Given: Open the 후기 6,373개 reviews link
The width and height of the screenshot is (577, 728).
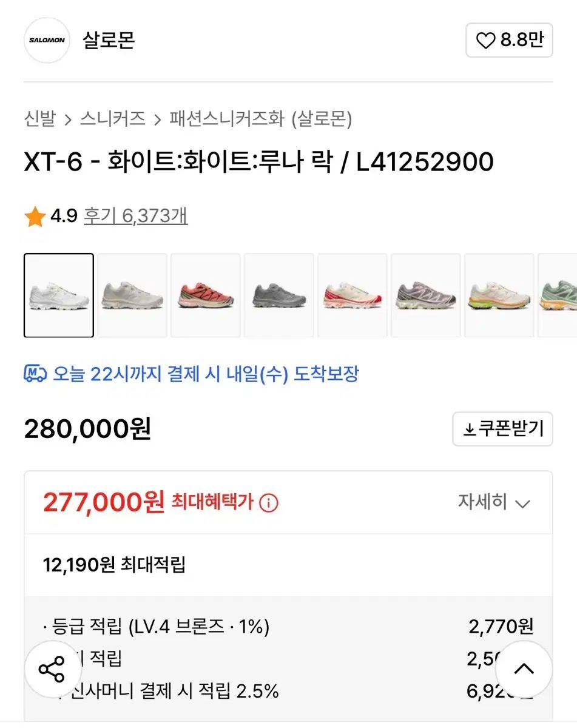Looking at the screenshot, I should click(135, 216).
